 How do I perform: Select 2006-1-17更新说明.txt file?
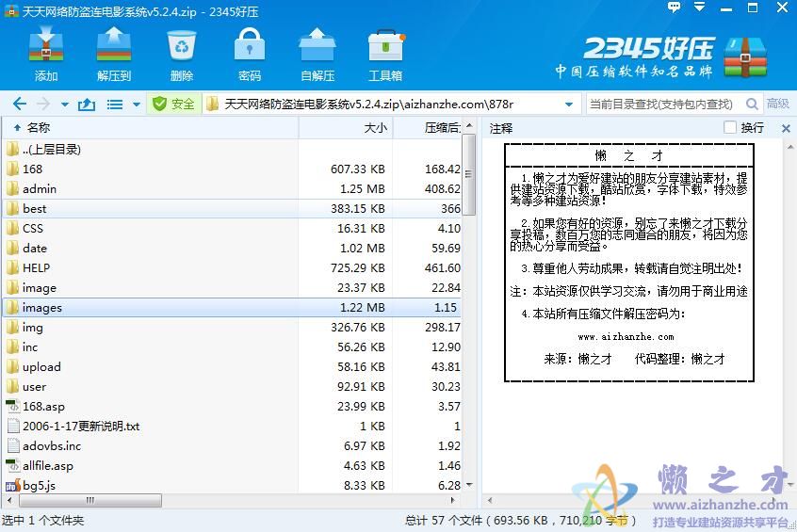click(x=232, y=427)
